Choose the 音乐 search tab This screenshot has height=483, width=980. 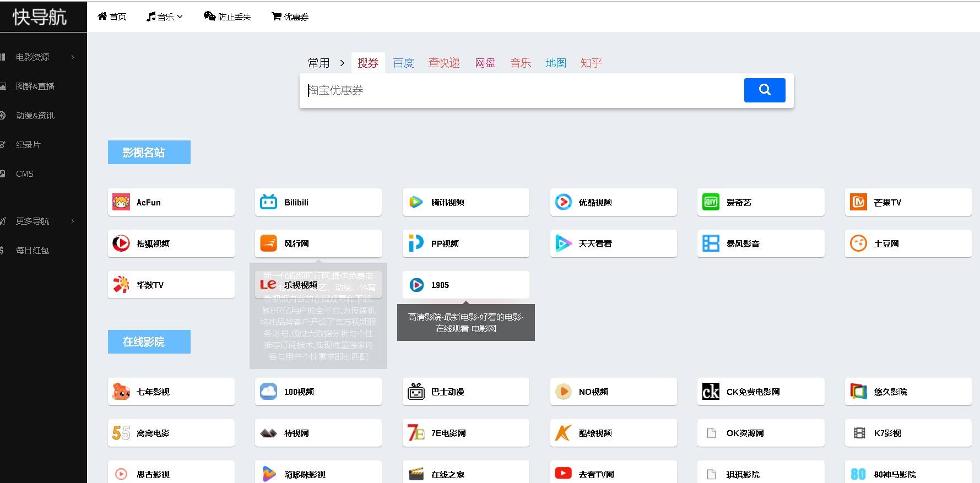(x=521, y=63)
